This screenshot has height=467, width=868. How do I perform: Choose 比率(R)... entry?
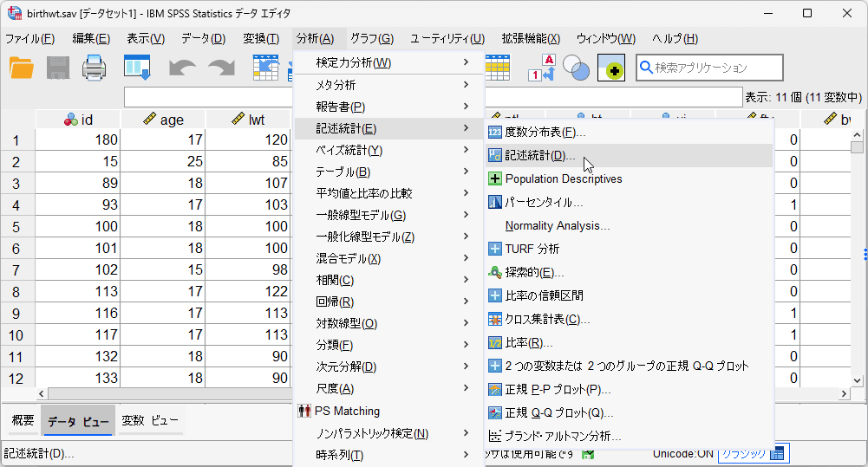coord(629,343)
